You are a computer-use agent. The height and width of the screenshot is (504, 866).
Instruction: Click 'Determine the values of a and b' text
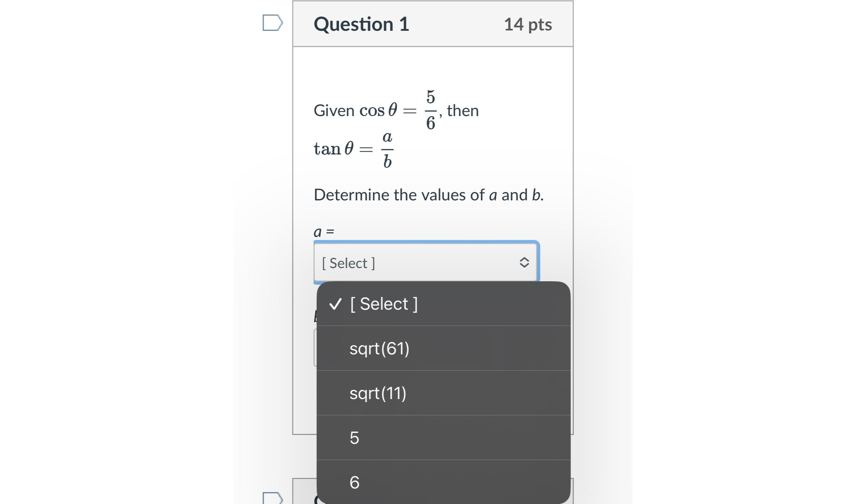click(428, 195)
